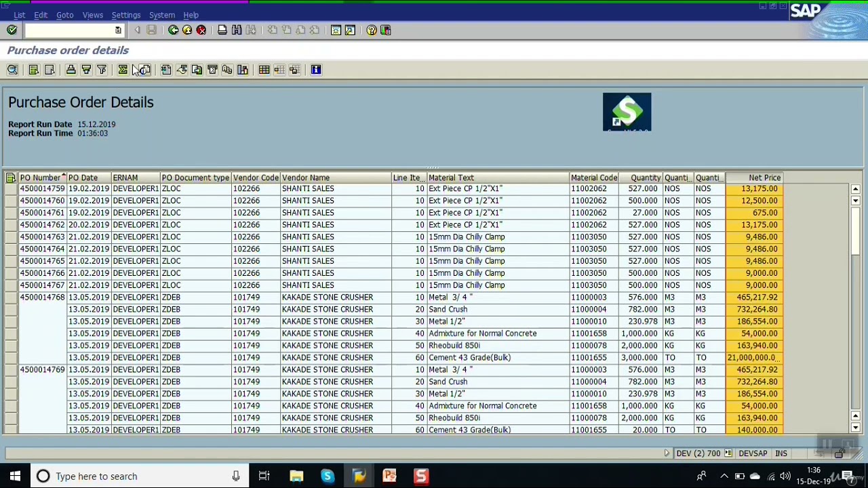
Task: Click the 140,000.00 net price cell
Action: coord(754,430)
